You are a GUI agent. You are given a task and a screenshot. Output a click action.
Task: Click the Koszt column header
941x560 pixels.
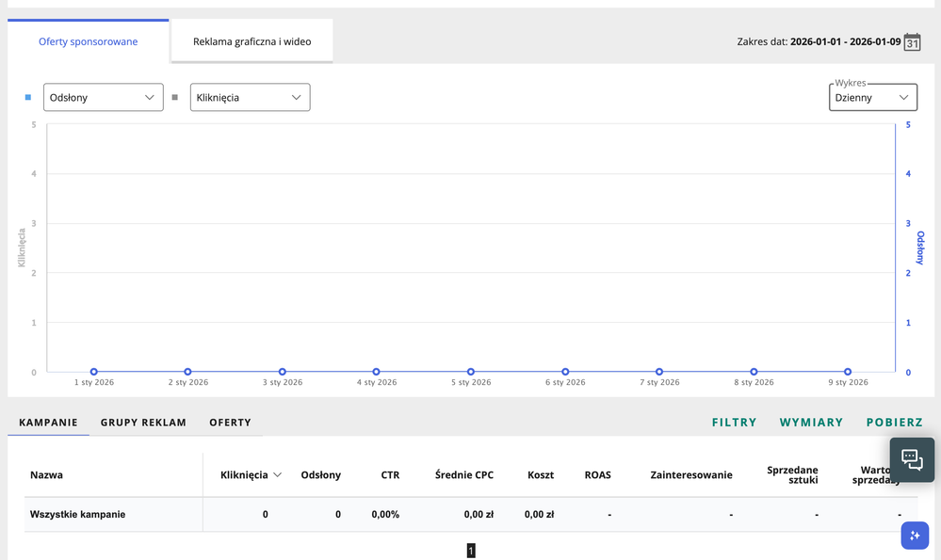(x=541, y=475)
